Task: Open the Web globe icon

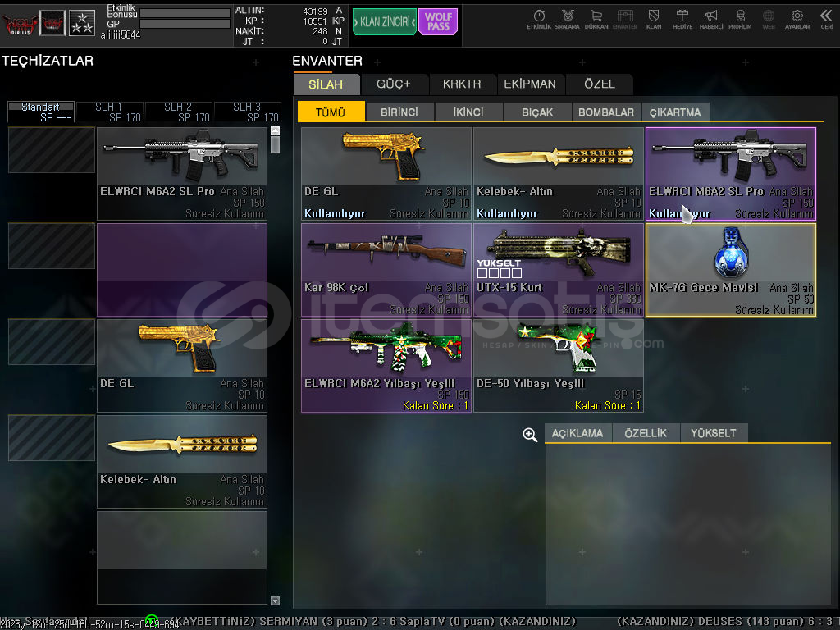Action: click(768, 20)
